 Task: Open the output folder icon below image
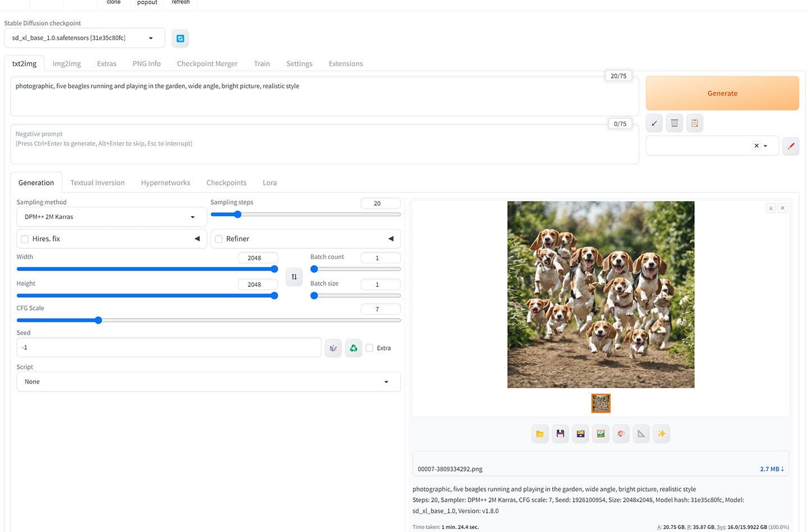pos(540,434)
